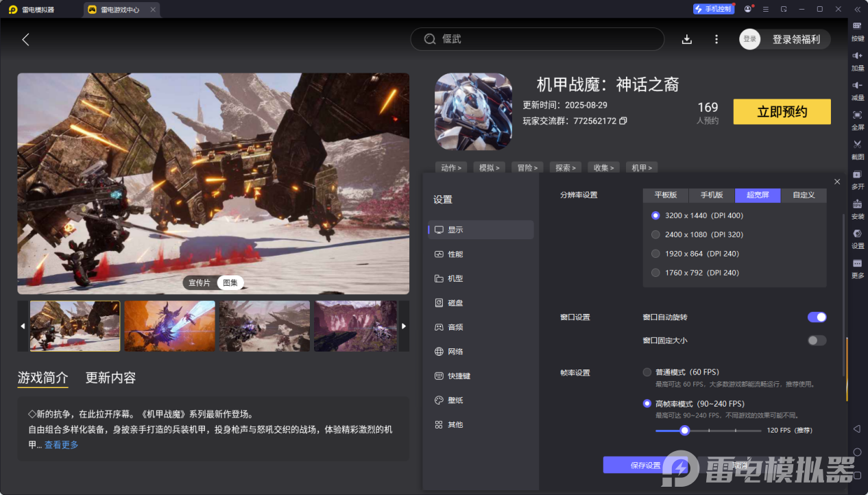
Task: Go back using the left arrow icon
Action: pyautogui.click(x=26, y=40)
